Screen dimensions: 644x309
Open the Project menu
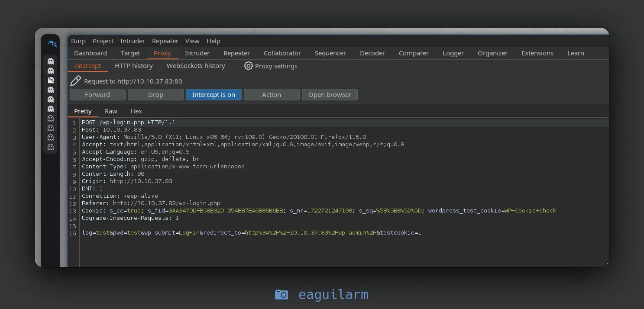(103, 41)
